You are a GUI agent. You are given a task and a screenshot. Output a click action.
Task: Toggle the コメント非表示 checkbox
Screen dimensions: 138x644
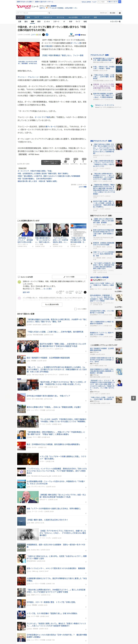(x=75, y=309)
